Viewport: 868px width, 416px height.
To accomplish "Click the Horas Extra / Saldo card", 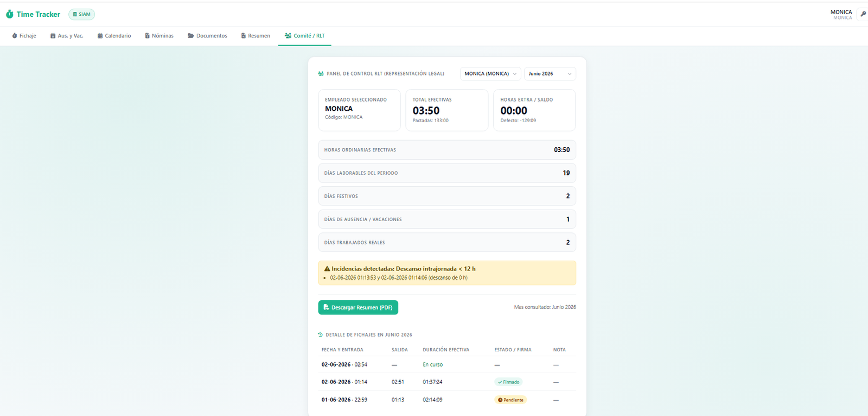I will coord(534,110).
